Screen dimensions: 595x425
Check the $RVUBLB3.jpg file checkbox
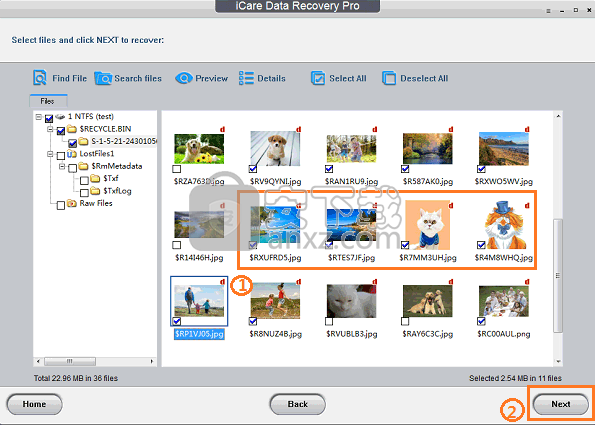[x=329, y=321]
